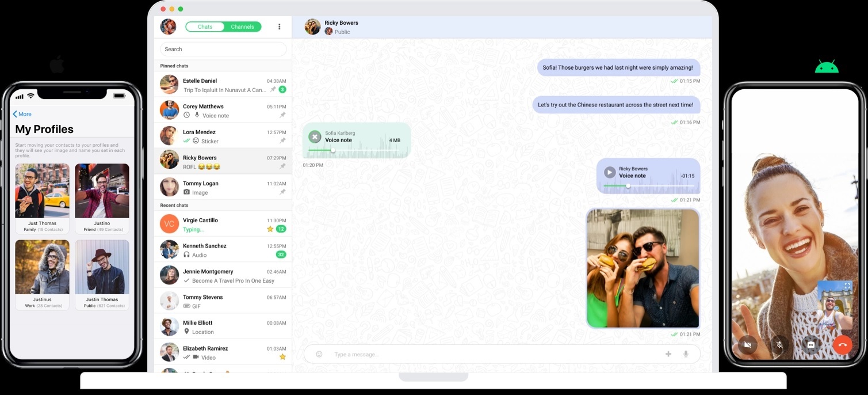
Task: Turn off camera in video call
Action: (747, 344)
